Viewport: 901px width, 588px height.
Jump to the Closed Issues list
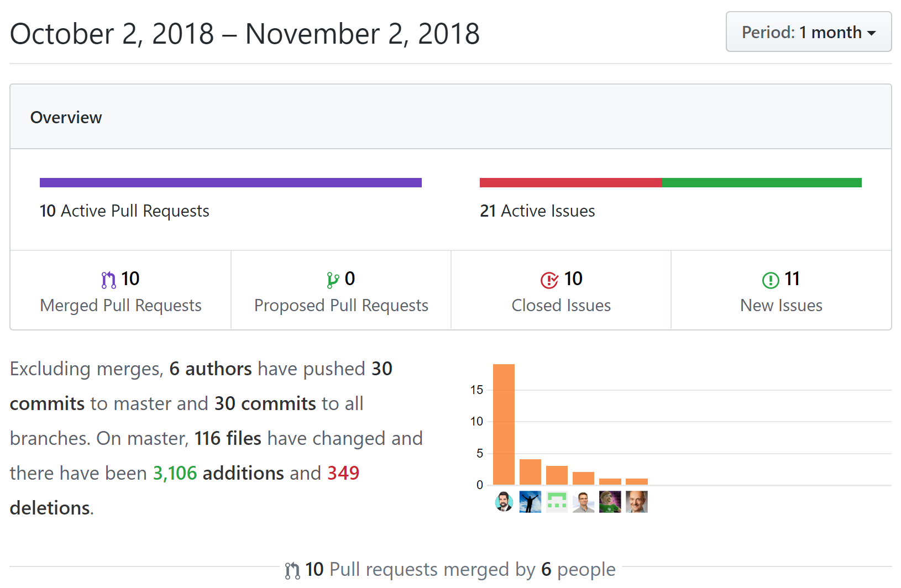[x=561, y=305]
